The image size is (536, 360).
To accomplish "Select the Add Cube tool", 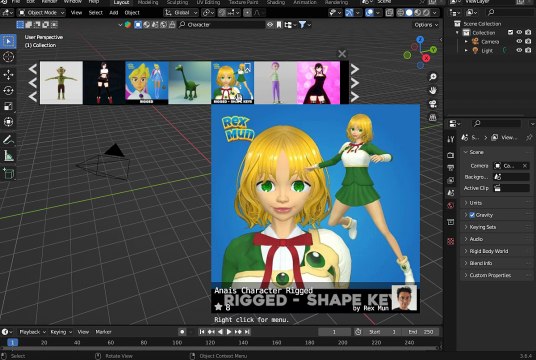I will [x=8, y=173].
